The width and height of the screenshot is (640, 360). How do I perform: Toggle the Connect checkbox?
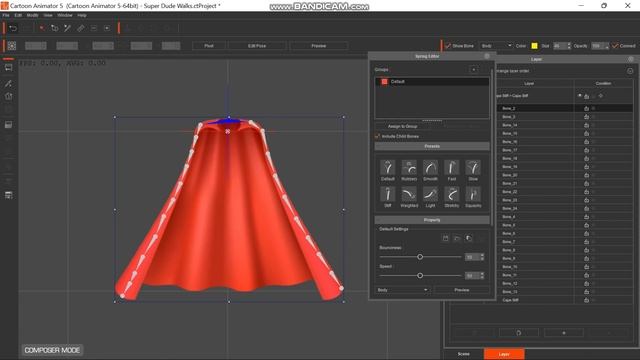click(615, 46)
